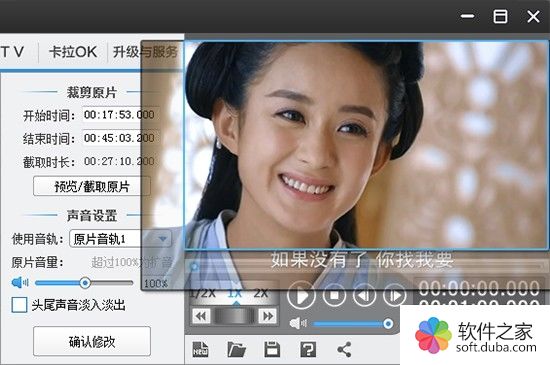The image size is (550, 365).
Task: Click the 预览/截取原片 button
Action: click(x=92, y=186)
